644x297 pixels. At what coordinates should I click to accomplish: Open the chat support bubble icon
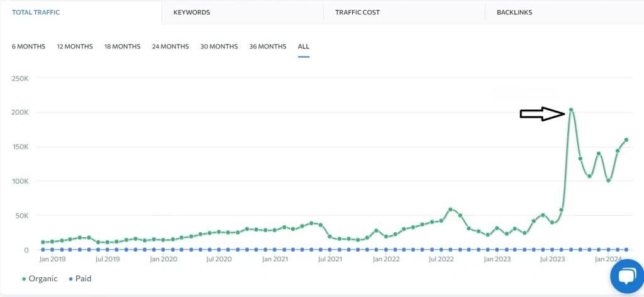(x=627, y=276)
